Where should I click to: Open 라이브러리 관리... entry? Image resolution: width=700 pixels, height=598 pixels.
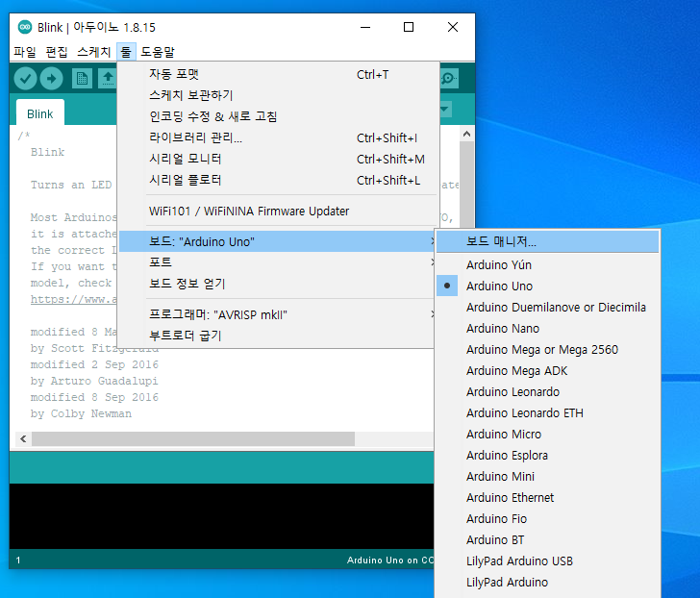(x=277, y=137)
